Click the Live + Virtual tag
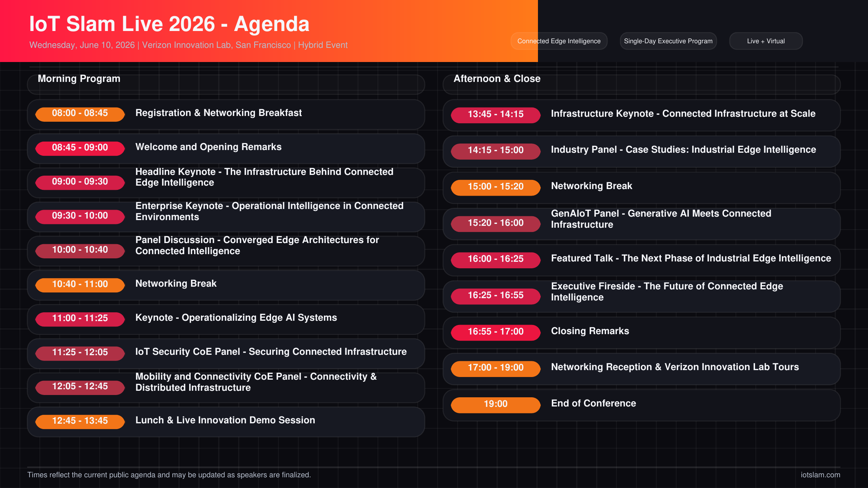The image size is (868, 488). (x=765, y=41)
